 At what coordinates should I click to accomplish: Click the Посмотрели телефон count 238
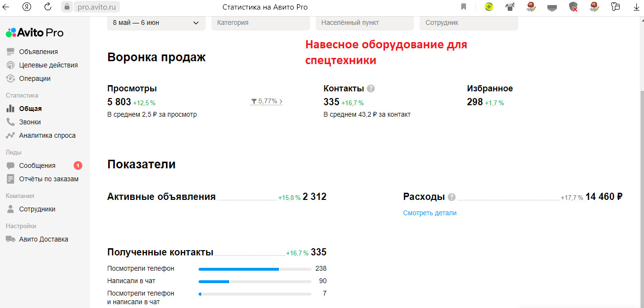tap(321, 268)
